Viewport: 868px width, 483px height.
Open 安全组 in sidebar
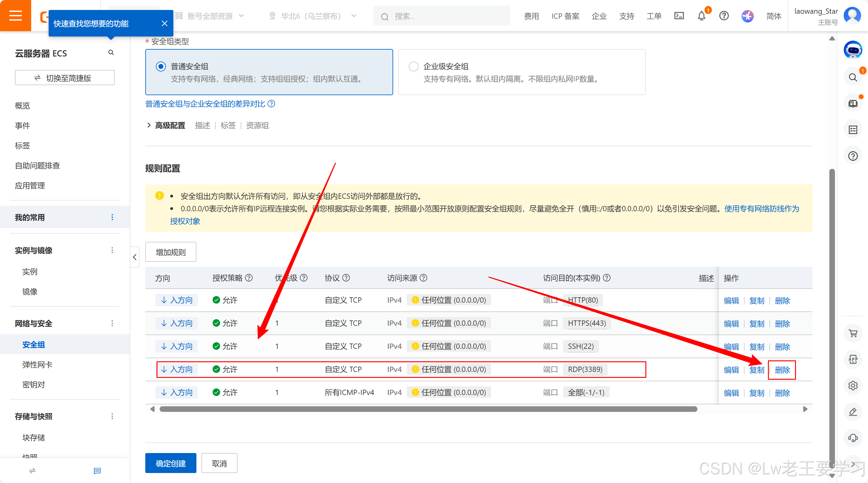pyautogui.click(x=33, y=344)
